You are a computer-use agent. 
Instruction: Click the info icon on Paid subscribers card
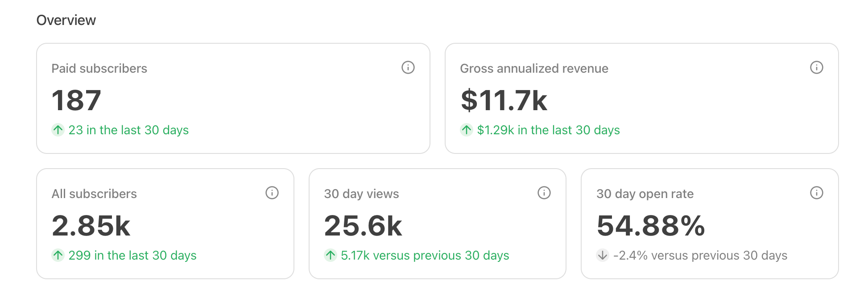(x=408, y=67)
